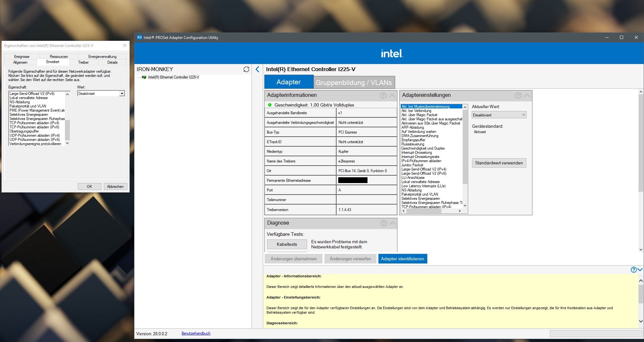Refresh the adapter list next to IRON-MONKEY
644x342 pixels.
click(246, 69)
